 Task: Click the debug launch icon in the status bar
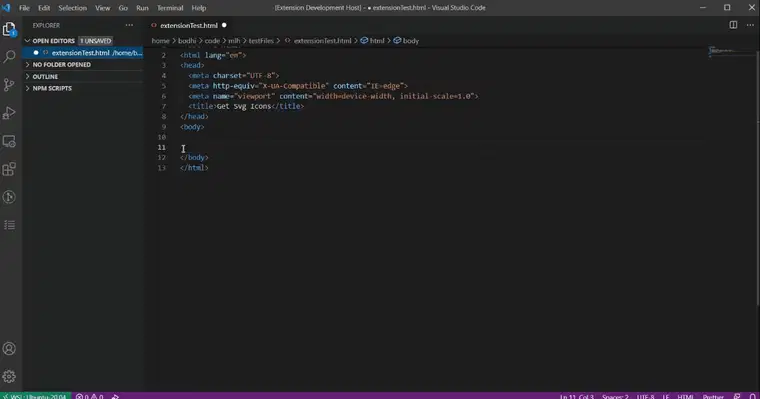(x=115, y=396)
